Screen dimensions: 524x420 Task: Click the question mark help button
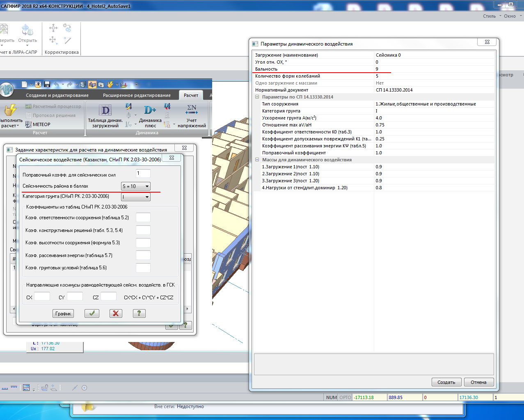(139, 313)
